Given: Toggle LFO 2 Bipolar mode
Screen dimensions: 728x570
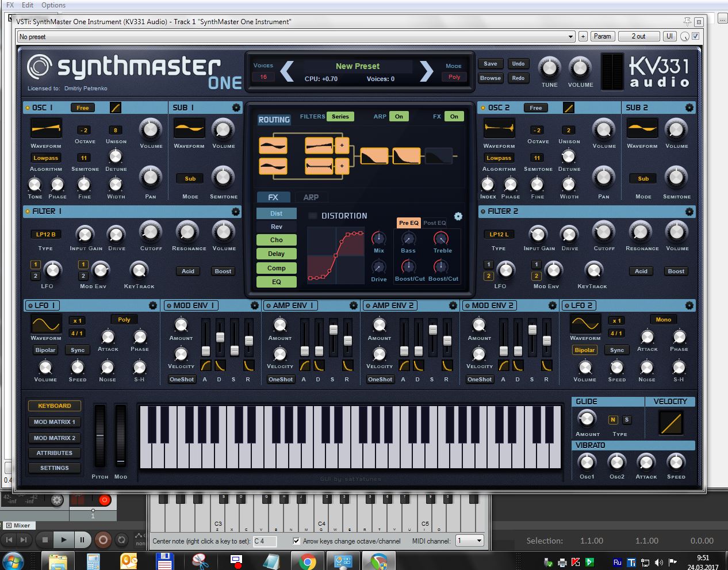Looking at the screenshot, I should coord(584,350).
